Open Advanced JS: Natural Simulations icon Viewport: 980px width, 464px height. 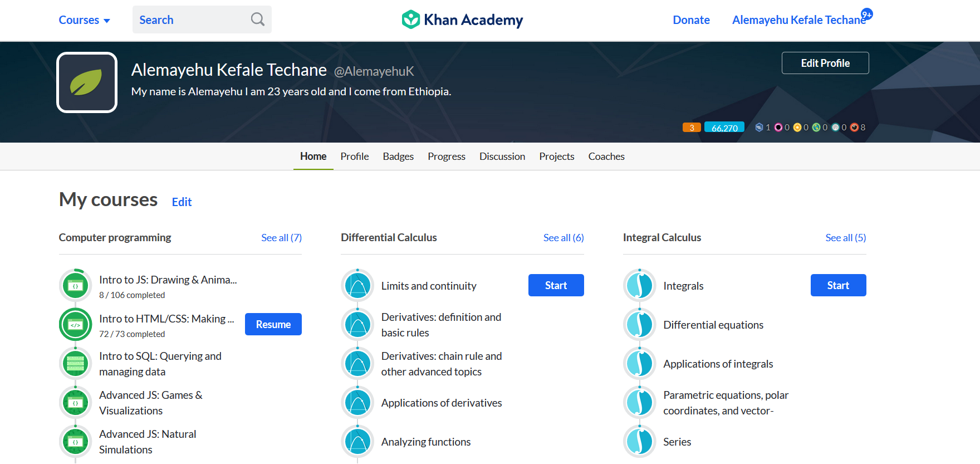tap(75, 442)
